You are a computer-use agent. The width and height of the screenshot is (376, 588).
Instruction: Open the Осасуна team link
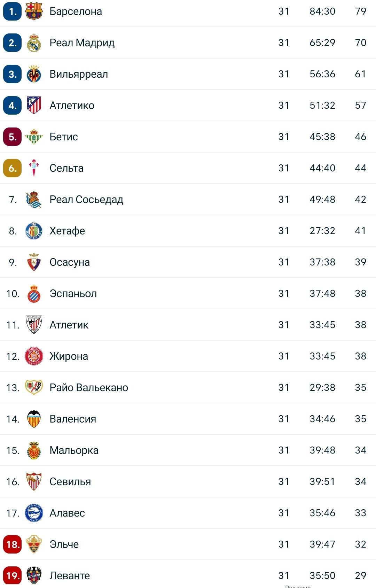pyautogui.click(x=70, y=262)
